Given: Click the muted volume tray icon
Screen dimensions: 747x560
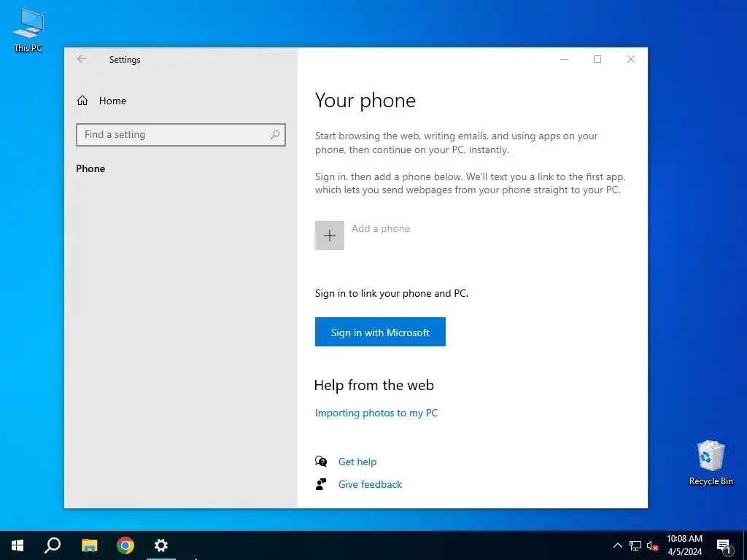Looking at the screenshot, I should (x=652, y=545).
